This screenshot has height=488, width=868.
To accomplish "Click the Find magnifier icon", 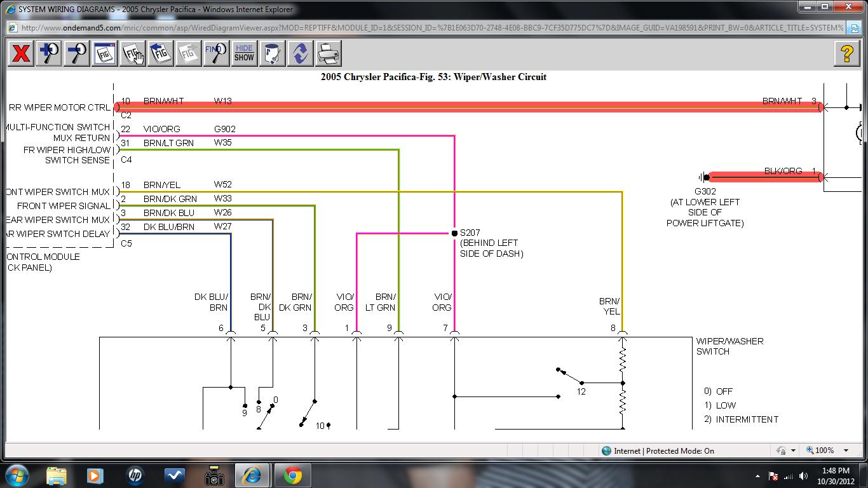I will tap(216, 53).
